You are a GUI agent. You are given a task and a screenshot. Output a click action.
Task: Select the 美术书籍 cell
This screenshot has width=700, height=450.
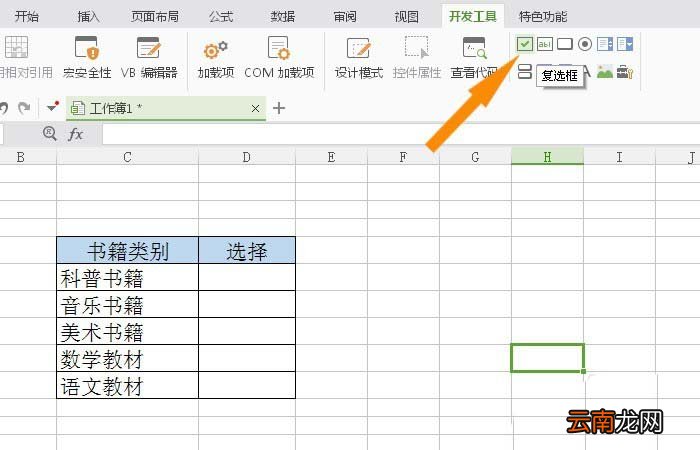127,331
